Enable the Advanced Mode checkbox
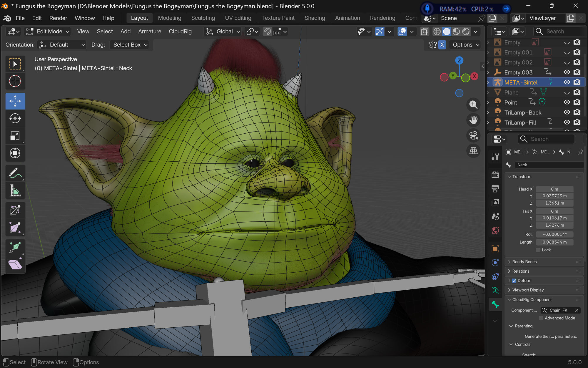 coord(541,318)
